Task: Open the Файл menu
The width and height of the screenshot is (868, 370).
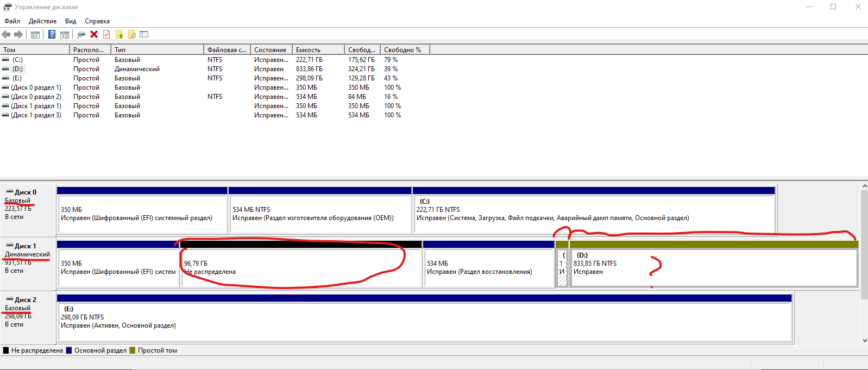Action: click(x=12, y=21)
